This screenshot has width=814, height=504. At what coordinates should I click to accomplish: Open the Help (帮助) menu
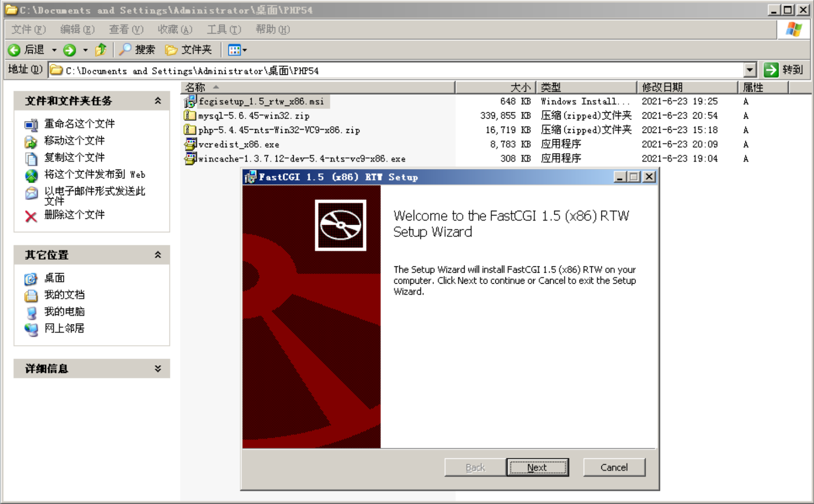(273, 29)
